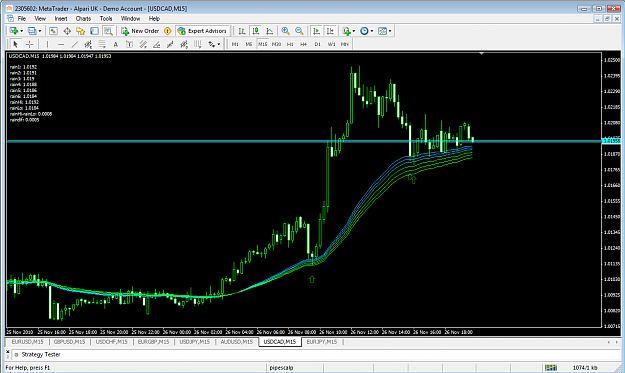Screen dimensions: 625x373
Task: Open a new chart with the New Chart icon
Action: [x=14, y=31]
